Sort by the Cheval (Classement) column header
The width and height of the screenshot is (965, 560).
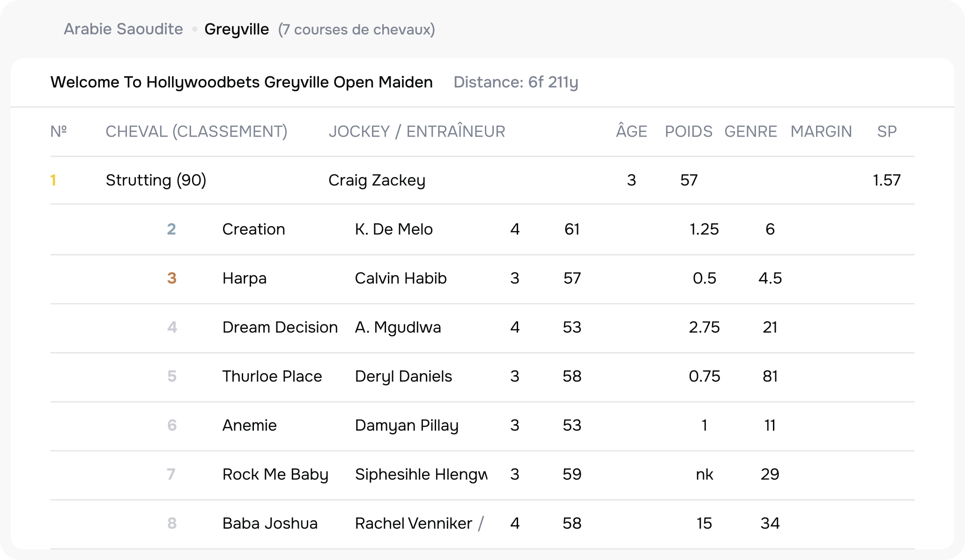tap(196, 132)
